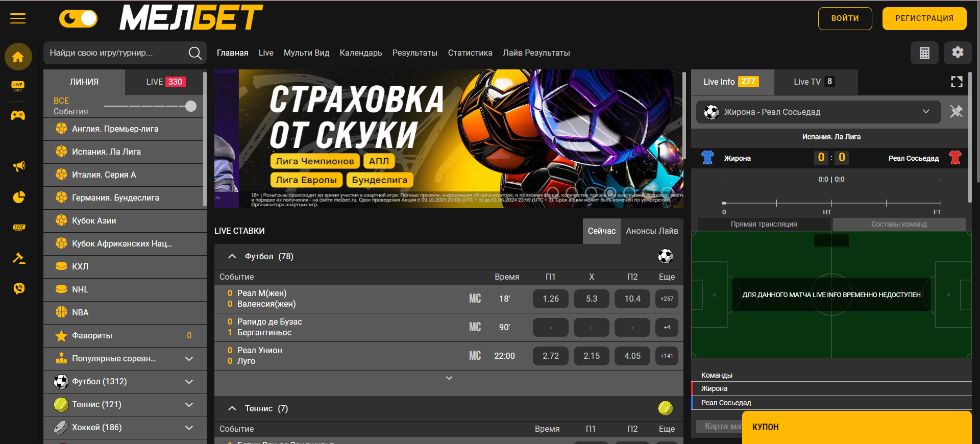Switch to the Сейчас tab
Image resolution: width=980 pixels, height=444 pixels.
pyautogui.click(x=602, y=231)
